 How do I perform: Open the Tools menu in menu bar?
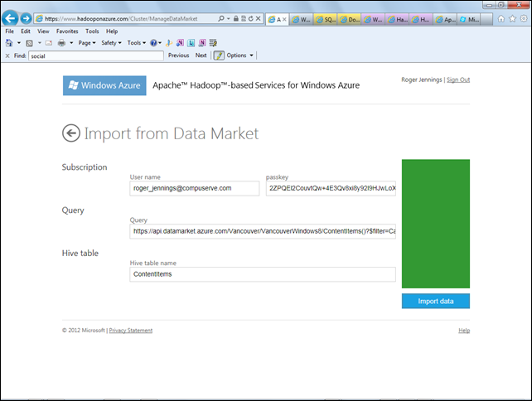point(92,31)
